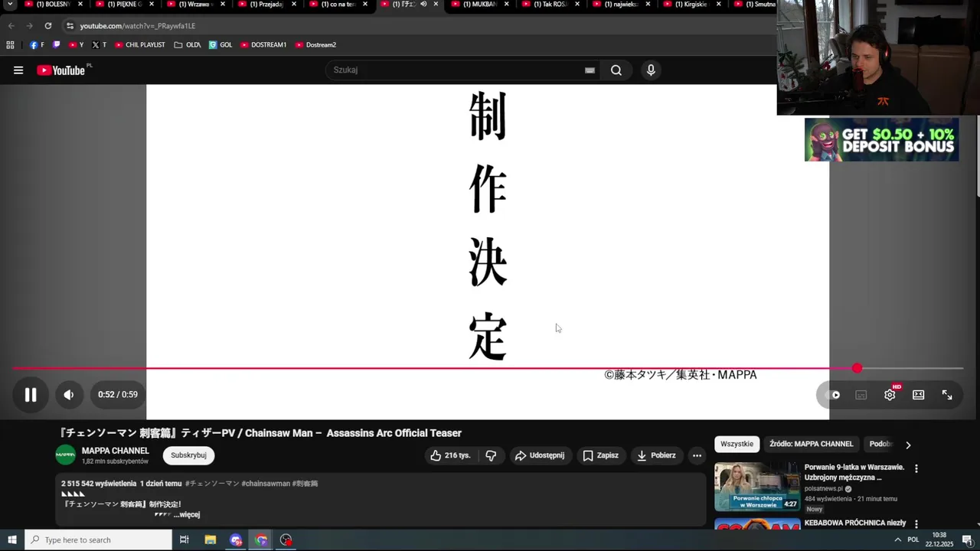Show more filter chips with right chevron

click(908, 445)
